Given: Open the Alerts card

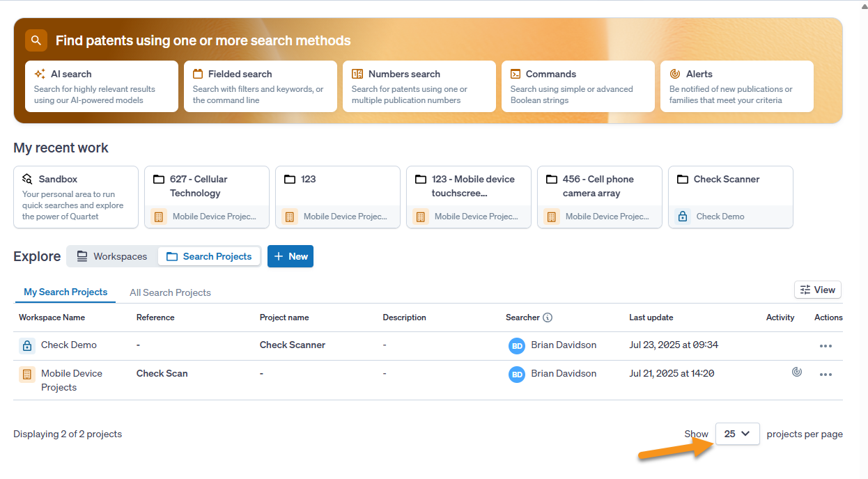Looking at the screenshot, I should tap(737, 86).
